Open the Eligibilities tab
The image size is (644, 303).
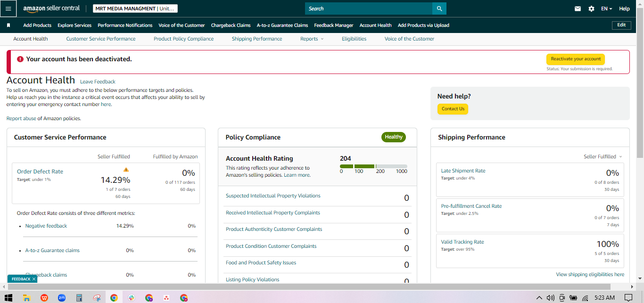pos(354,39)
